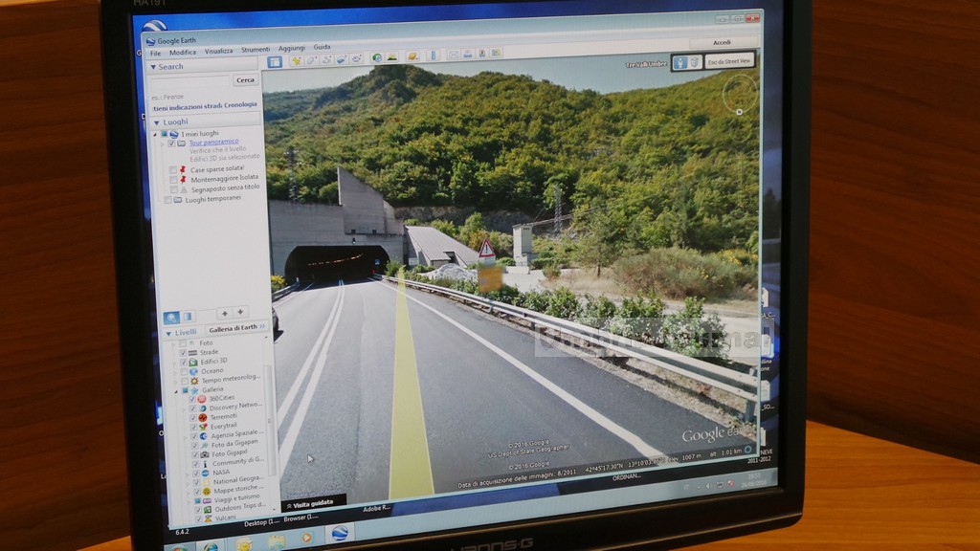Collapse the Livelli panel
The height and width of the screenshot is (551, 980).
[x=168, y=333]
